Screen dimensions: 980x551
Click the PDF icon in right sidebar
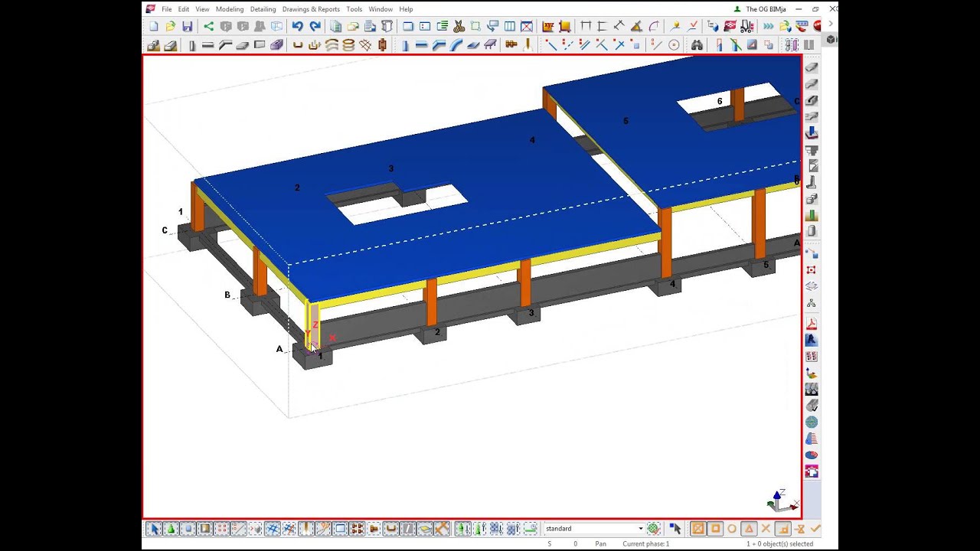pyautogui.click(x=812, y=324)
